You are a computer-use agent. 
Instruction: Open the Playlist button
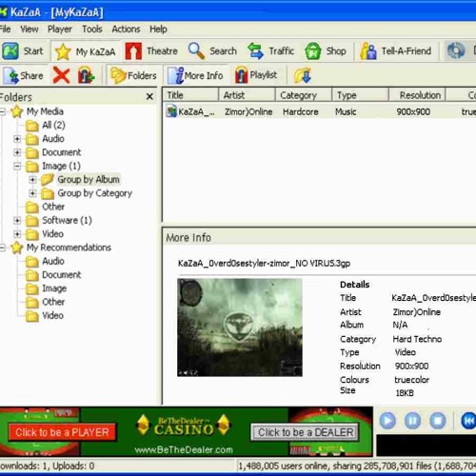(256, 75)
